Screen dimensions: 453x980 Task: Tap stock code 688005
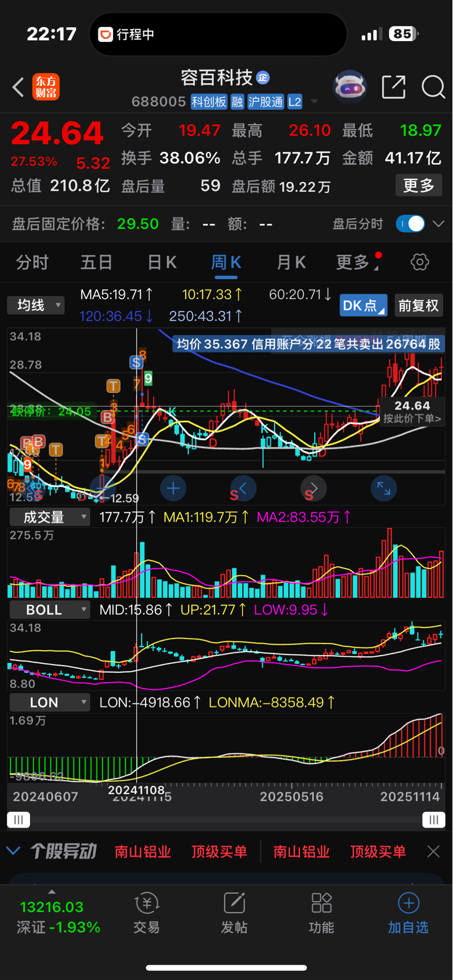pyautogui.click(x=158, y=102)
